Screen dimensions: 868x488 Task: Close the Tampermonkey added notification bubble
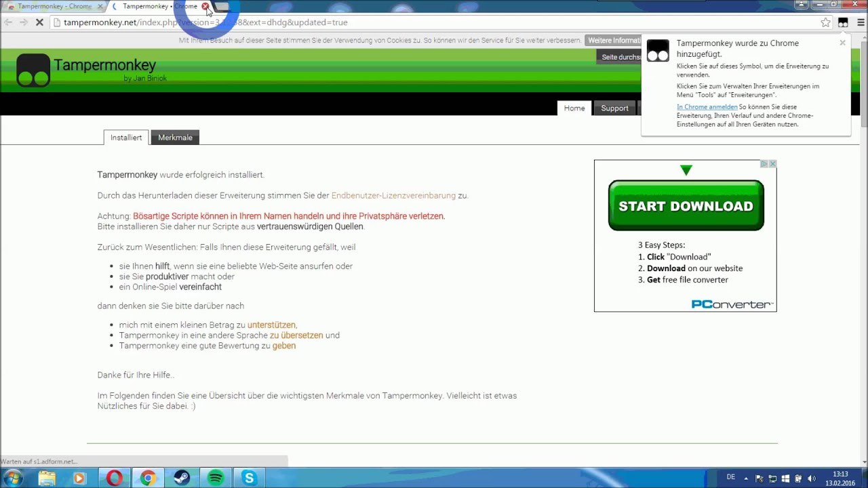coord(842,43)
